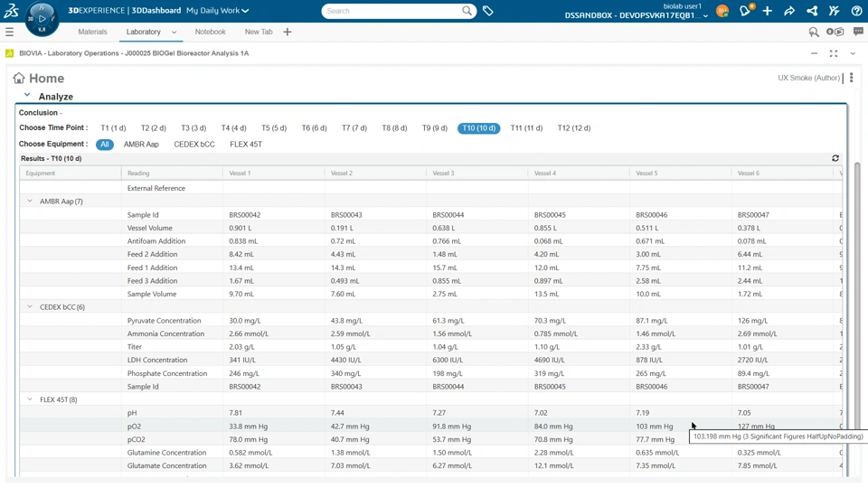This screenshot has width=868, height=488.
Task: Choose time point T3 (3 d)
Action: pos(193,128)
